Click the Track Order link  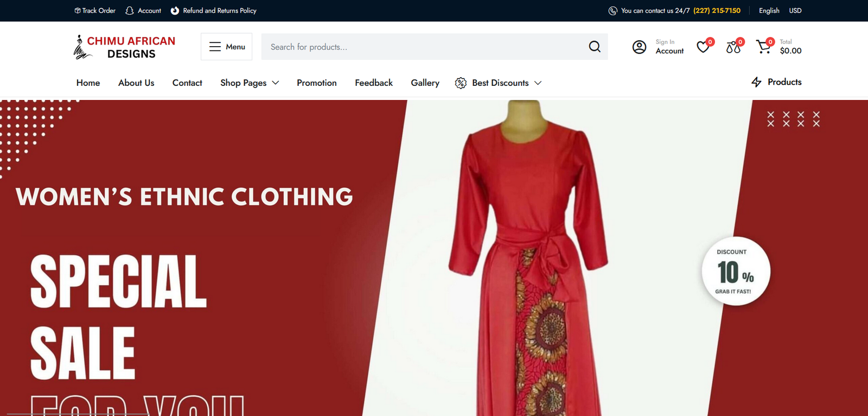click(x=99, y=11)
